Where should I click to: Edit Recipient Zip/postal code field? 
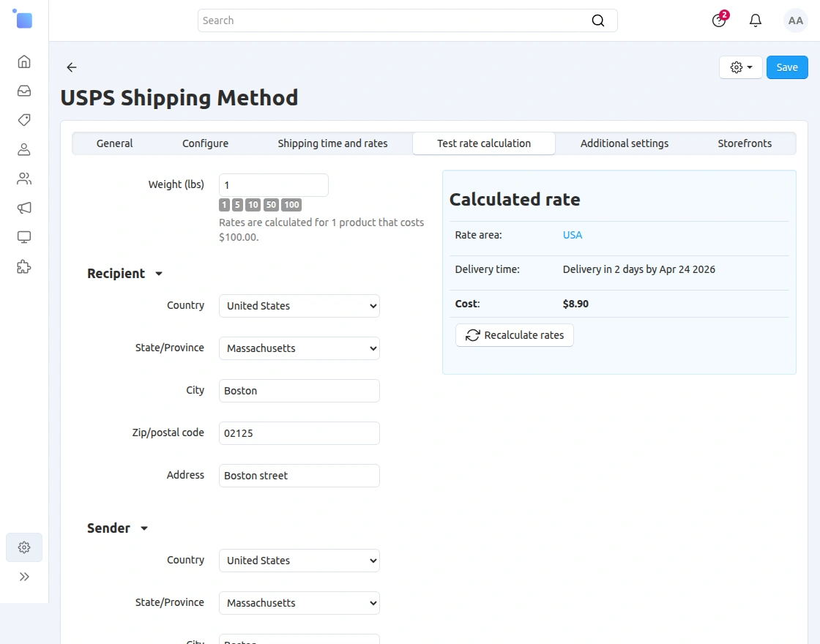pos(299,433)
